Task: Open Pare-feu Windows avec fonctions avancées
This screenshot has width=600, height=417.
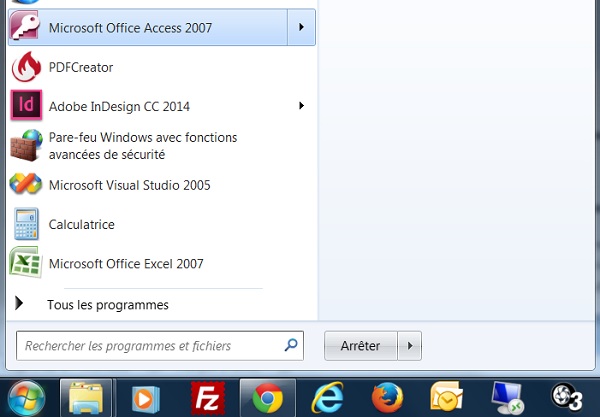Action: [x=161, y=146]
